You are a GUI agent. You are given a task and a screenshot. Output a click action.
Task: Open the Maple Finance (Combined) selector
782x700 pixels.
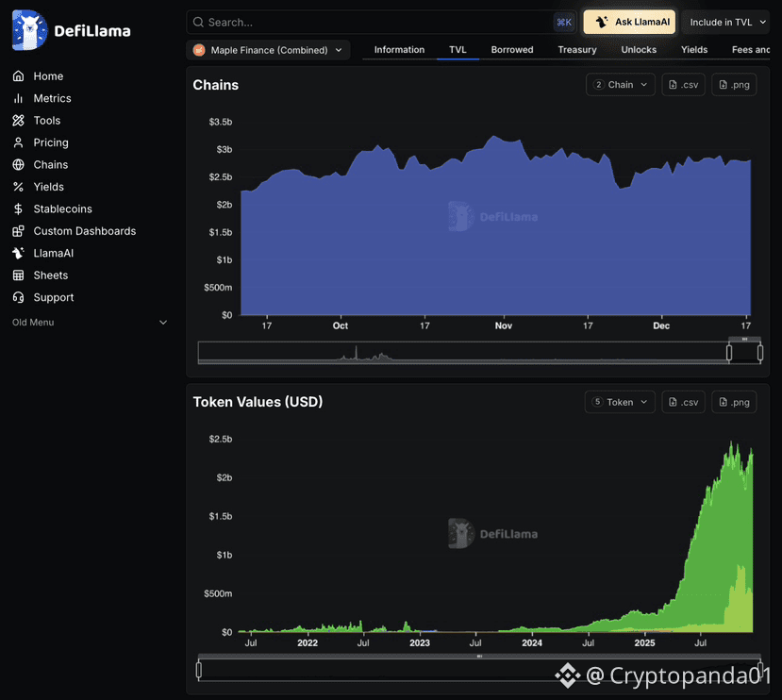(x=268, y=50)
